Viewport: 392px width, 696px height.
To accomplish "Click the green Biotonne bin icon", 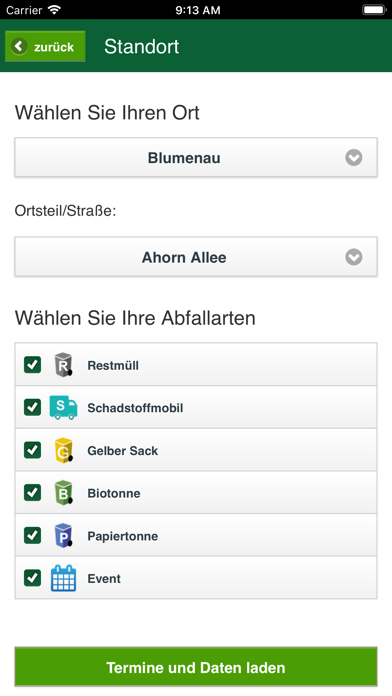I will (63, 493).
